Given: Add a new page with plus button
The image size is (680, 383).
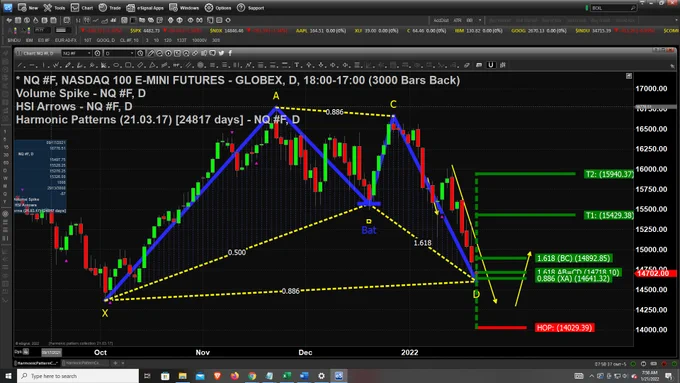Looking at the screenshot, I should pyautogui.click(x=115, y=363).
